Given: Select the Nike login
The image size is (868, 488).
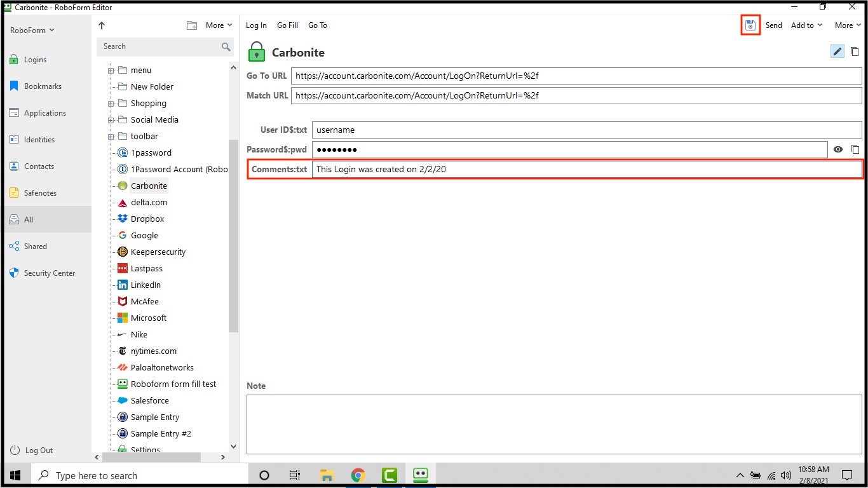Looking at the screenshot, I should tap(139, 335).
